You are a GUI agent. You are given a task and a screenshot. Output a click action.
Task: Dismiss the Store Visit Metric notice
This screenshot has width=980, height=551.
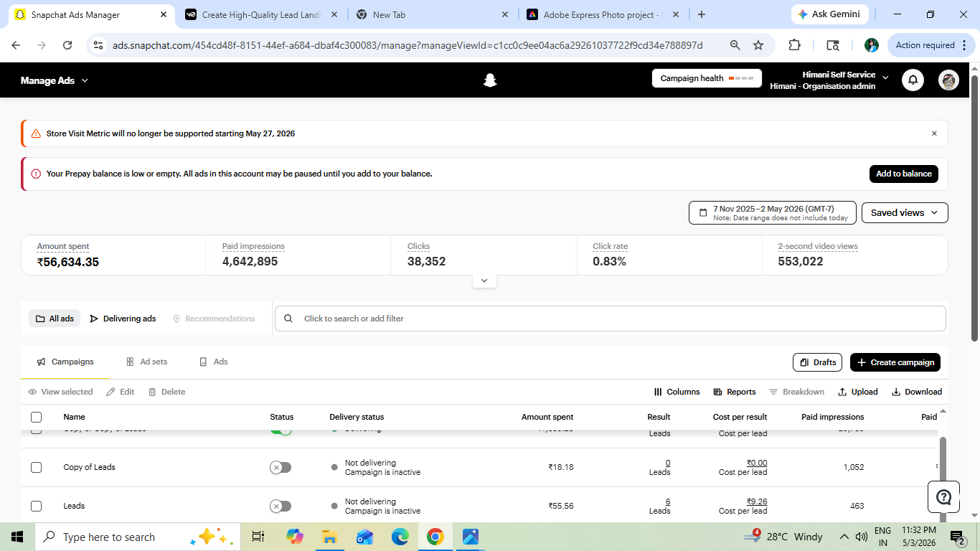(x=934, y=133)
